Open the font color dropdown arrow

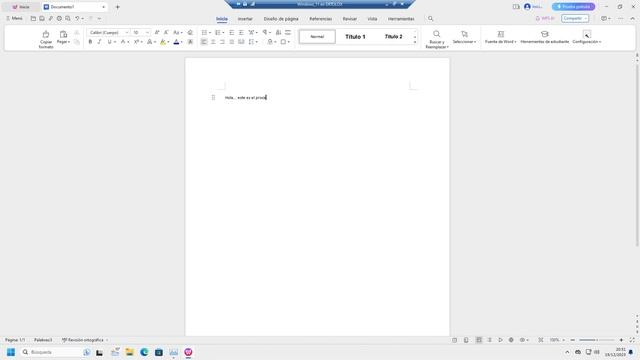(182, 42)
